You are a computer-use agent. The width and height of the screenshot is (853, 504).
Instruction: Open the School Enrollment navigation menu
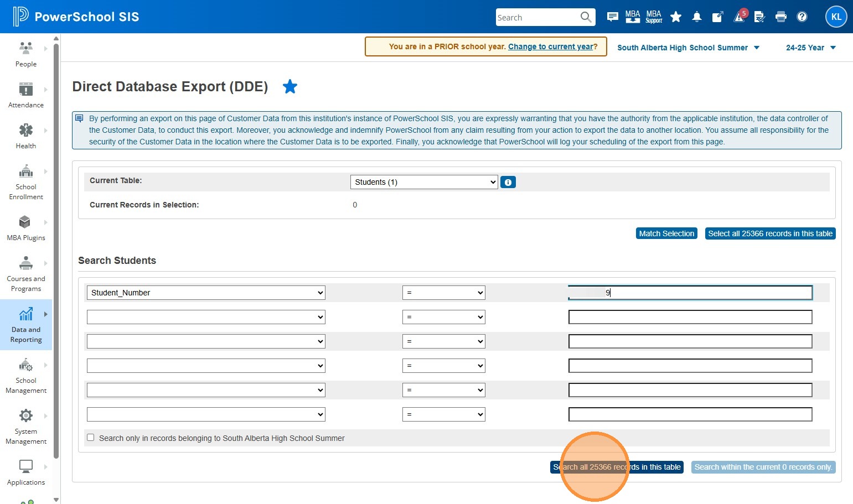[26, 182]
